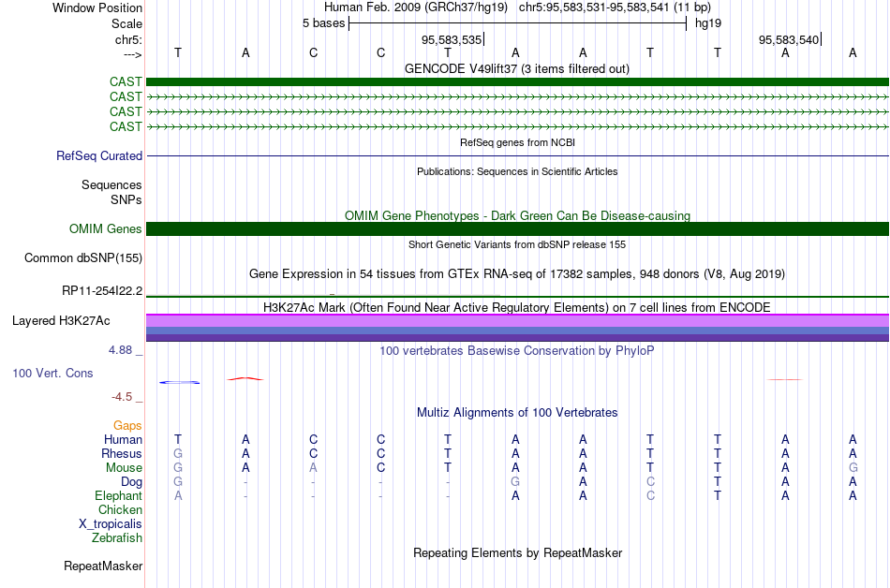The image size is (890, 588).
Task: Open GENCODE V49lift37 track title
Action: pyautogui.click(x=517, y=68)
